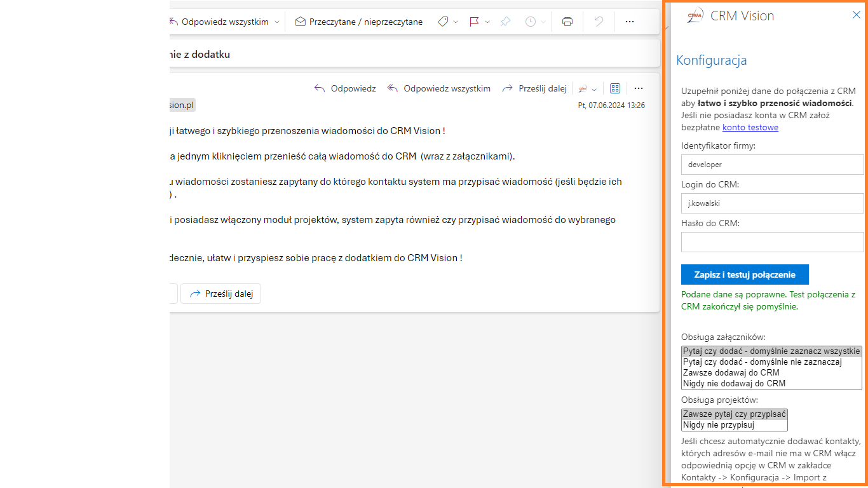The height and width of the screenshot is (488, 868).
Task: Click the CRM Vision add-in icon in message header
Action: [583, 88]
